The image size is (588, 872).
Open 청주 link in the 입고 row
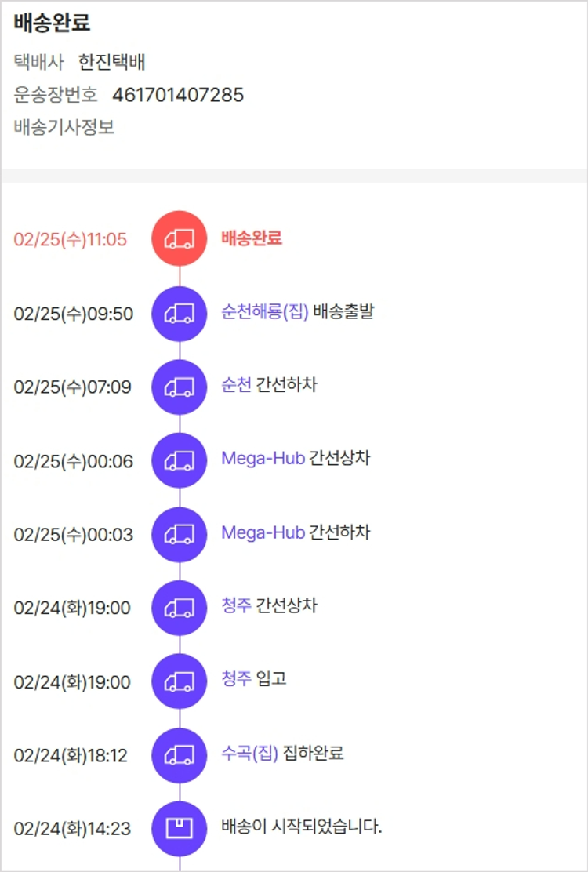point(237,679)
